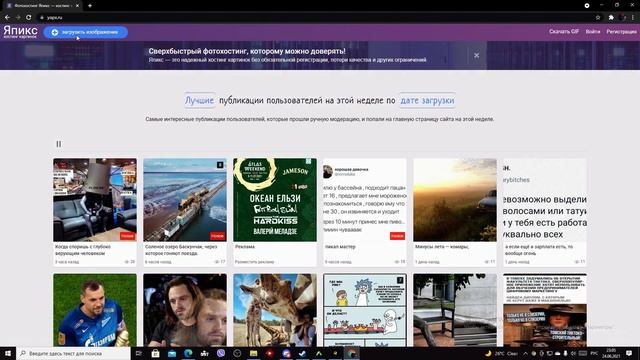Open the 'дате загрузки' sort dropdown
Viewport: 640px width, 360px height.
pos(427,100)
